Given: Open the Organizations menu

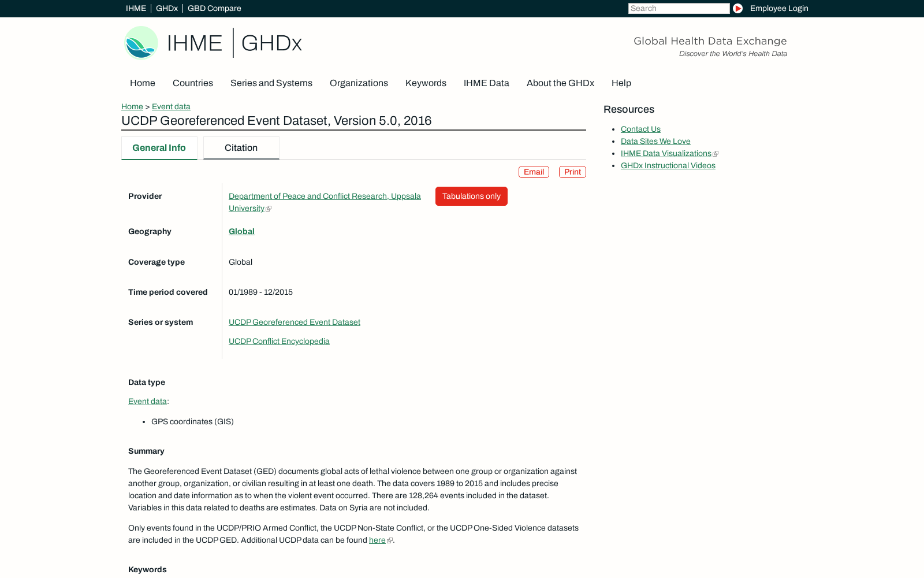Looking at the screenshot, I should pyautogui.click(x=359, y=83).
